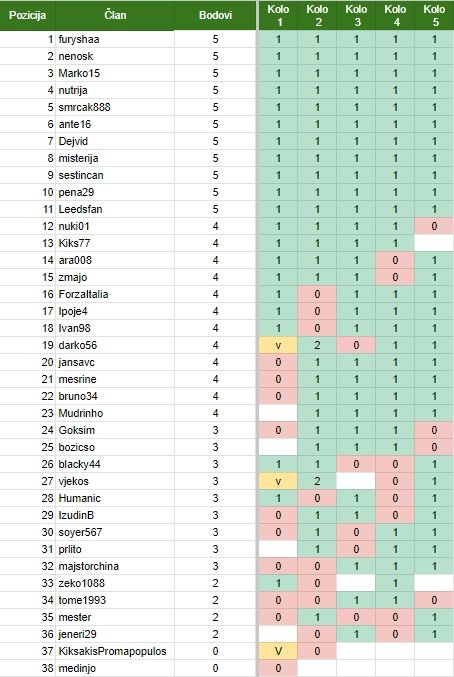Click the medinjo name cell
The height and width of the screenshot is (677, 454).
pos(115,668)
